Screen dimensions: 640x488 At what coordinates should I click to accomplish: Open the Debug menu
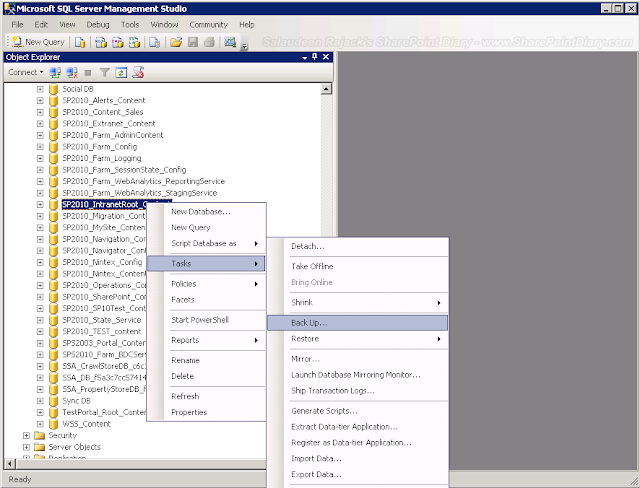pos(98,24)
